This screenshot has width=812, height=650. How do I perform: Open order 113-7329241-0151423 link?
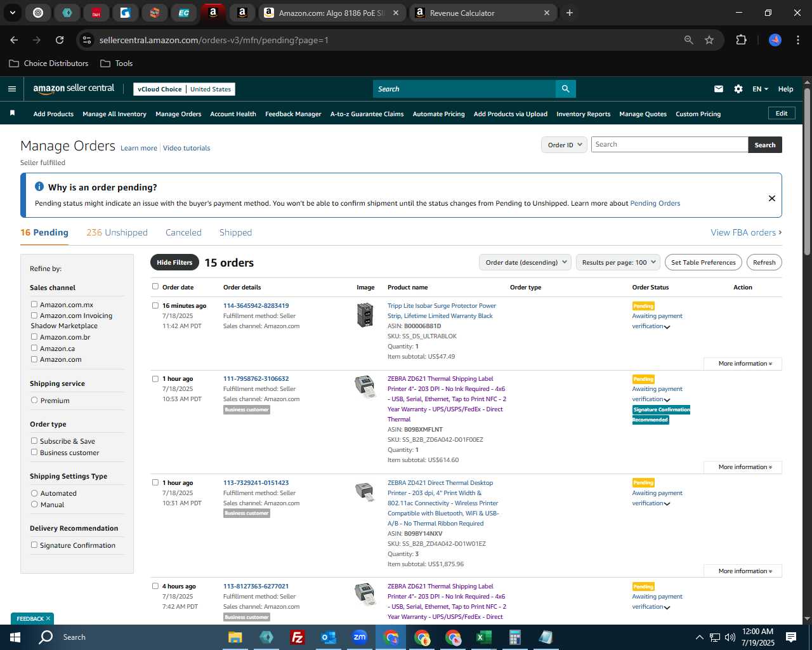point(256,483)
